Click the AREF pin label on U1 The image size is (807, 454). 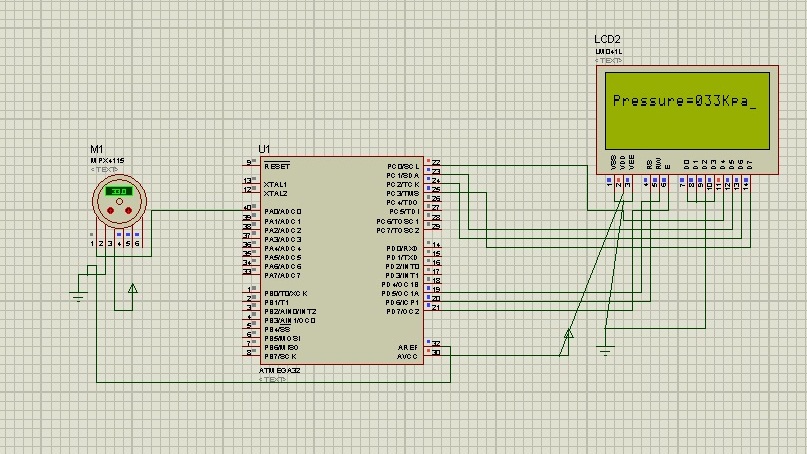click(x=408, y=348)
